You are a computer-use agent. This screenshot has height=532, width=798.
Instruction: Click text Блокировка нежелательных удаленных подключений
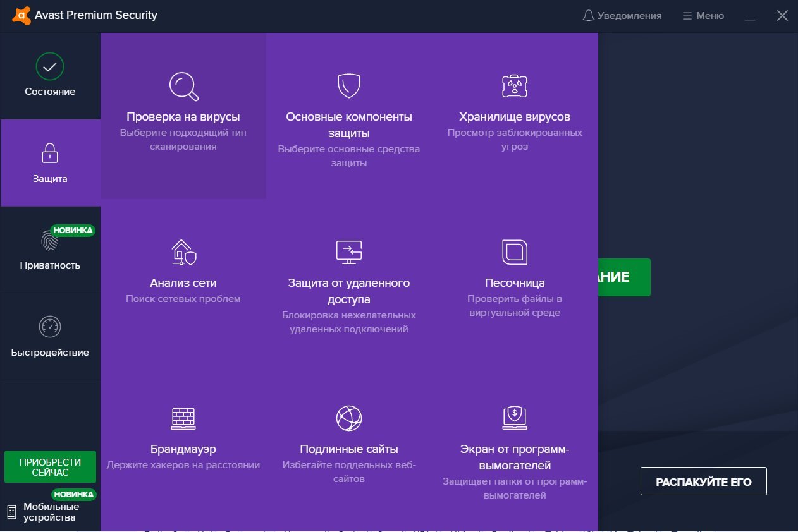(349, 322)
